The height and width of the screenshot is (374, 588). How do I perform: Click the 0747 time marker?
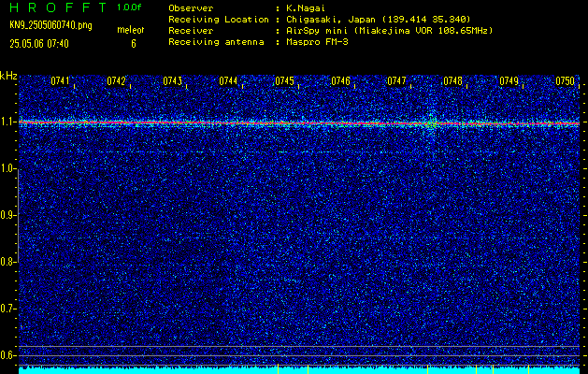(x=396, y=80)
